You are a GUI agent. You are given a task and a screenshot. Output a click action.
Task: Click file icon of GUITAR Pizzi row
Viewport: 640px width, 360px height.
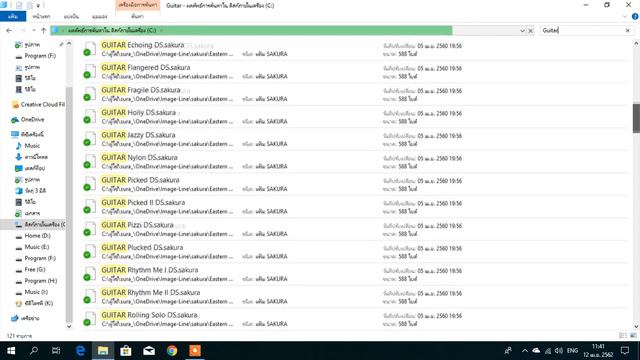pyautogui.click(x=90, y=229)
